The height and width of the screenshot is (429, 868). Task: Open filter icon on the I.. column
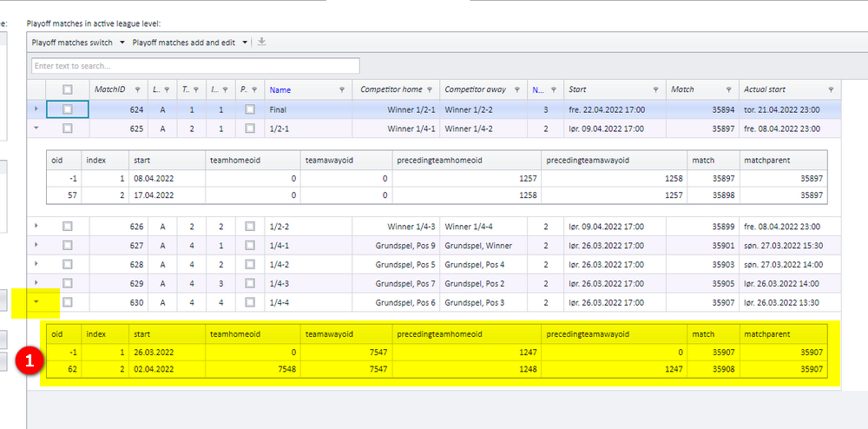226,89
